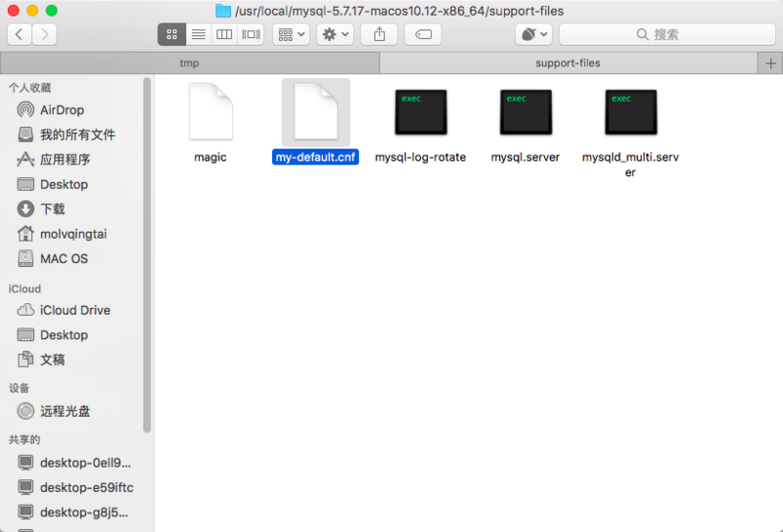Switch to list view mode

click(x=199, y=34)
